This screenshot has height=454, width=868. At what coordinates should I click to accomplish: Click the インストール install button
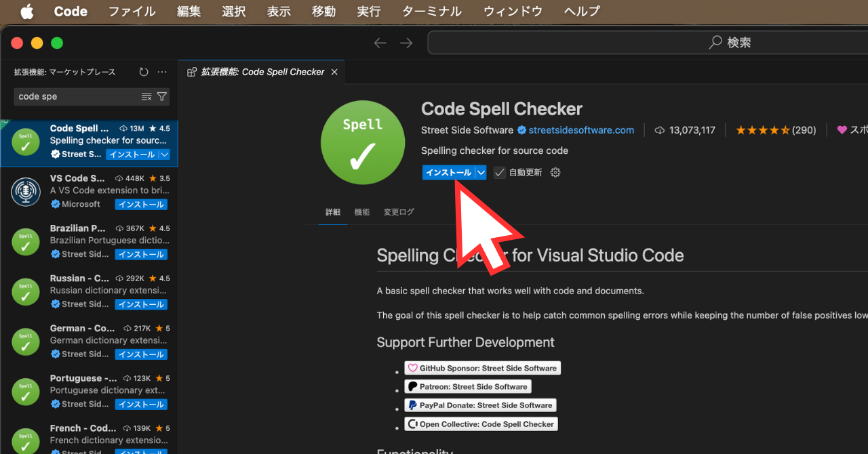448,172
